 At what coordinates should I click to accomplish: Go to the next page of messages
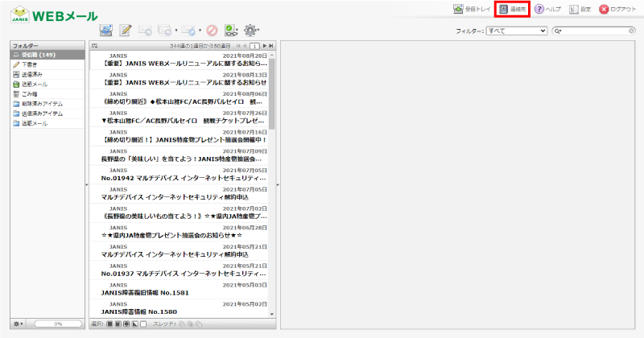pos(265,46)
